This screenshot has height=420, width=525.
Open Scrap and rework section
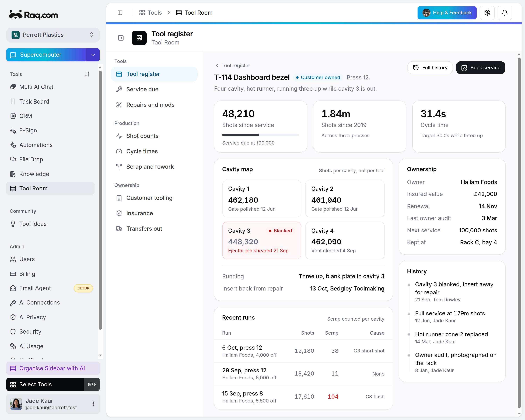(154, 167)
